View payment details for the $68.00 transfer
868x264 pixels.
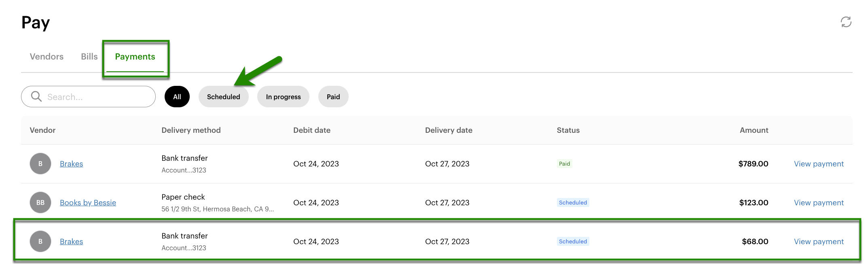[818, 241]
